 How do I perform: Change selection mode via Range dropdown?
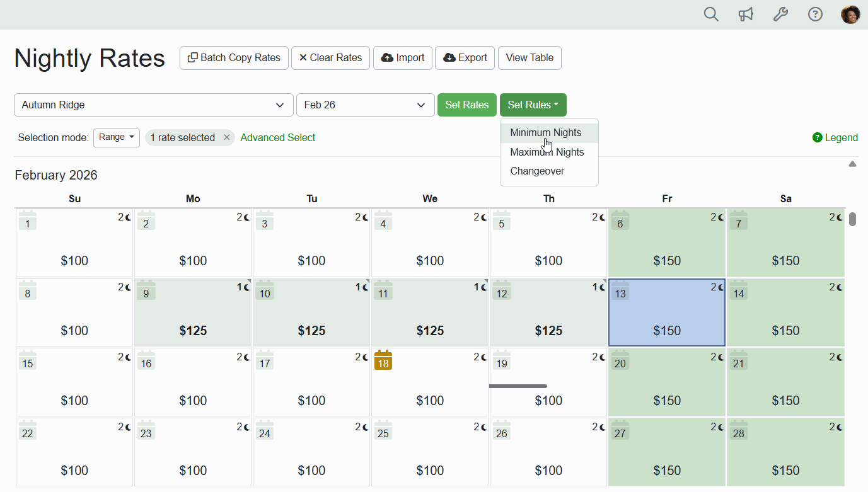click(x=117, y=137)
